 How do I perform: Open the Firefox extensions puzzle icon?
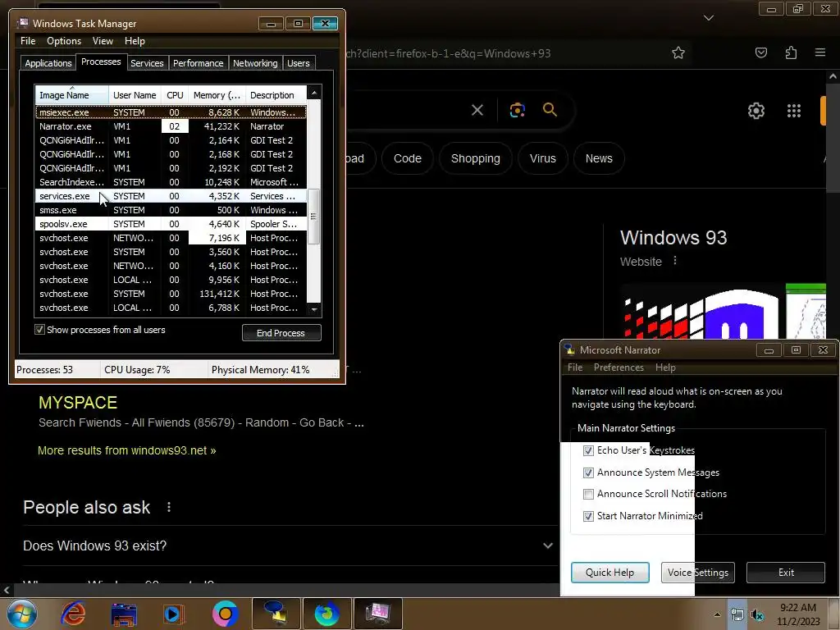pyautogui.click(x=791, y=52)
